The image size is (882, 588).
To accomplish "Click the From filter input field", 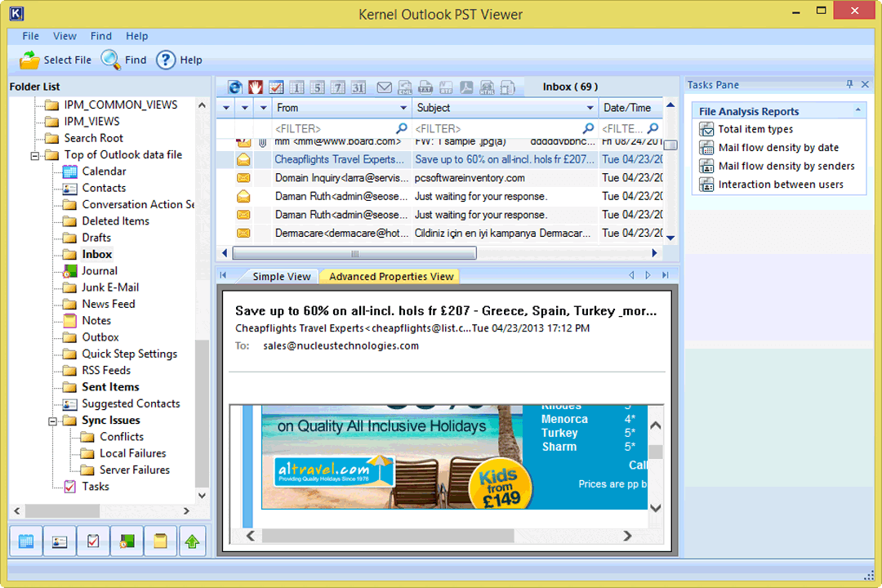I will 335,128.
